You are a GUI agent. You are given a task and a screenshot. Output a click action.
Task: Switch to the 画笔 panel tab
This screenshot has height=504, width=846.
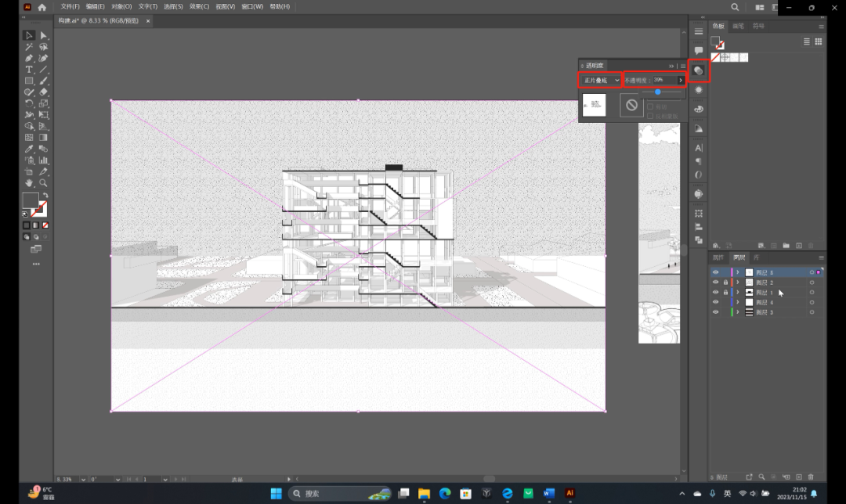click(x=738, y=26)
